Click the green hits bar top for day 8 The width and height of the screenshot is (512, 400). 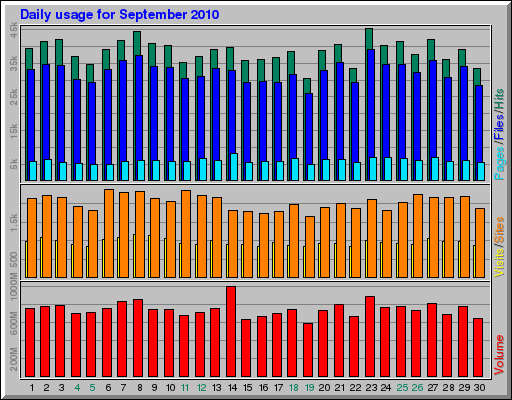pyautogui.click(x=137, y=43)
